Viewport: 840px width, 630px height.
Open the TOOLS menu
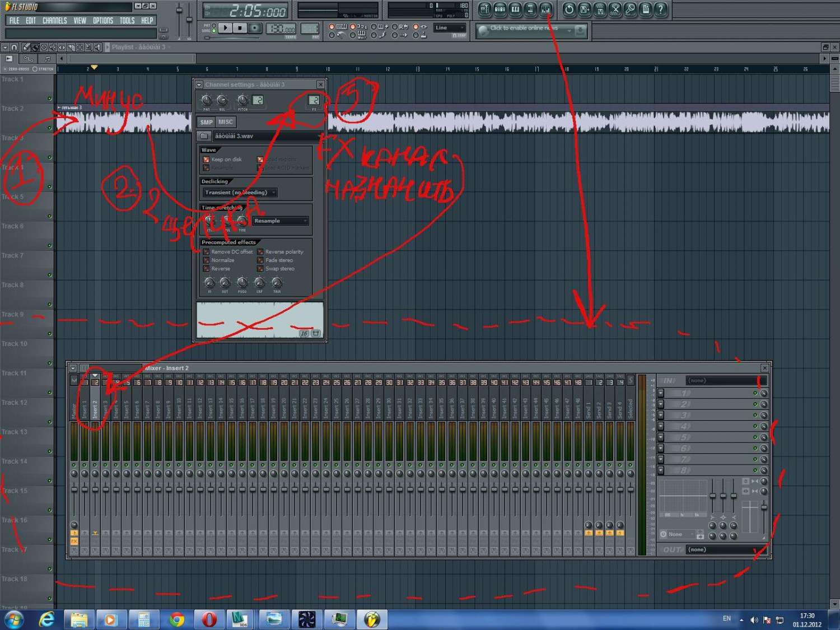[127, 21]
